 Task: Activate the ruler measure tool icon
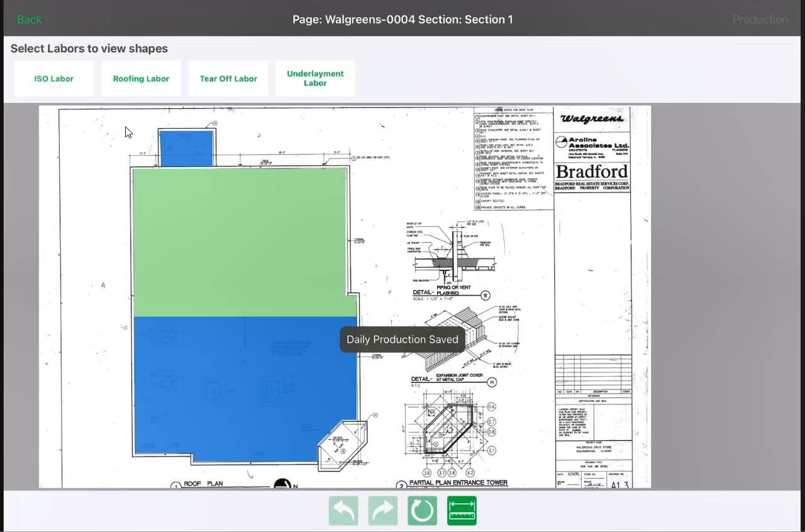[462, 511]
